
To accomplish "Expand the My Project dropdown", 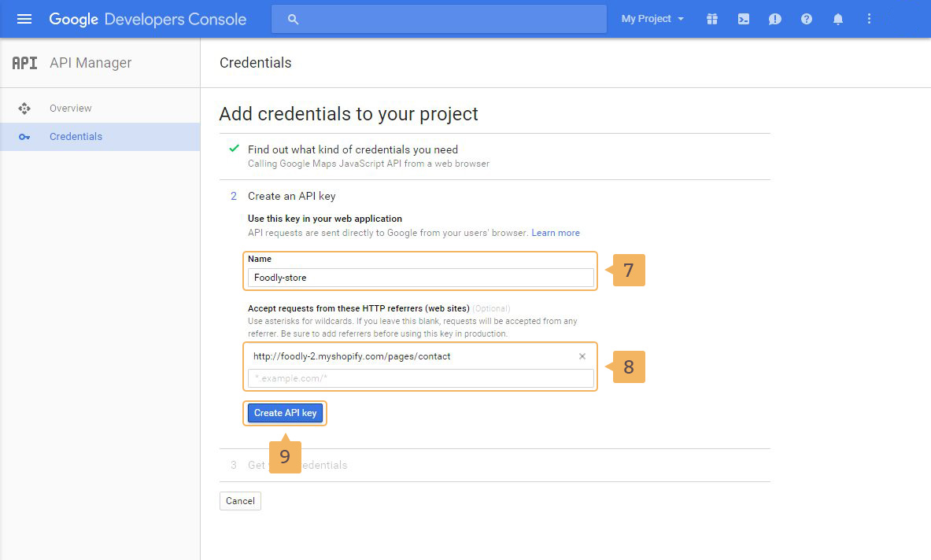I will coord(652,19).
